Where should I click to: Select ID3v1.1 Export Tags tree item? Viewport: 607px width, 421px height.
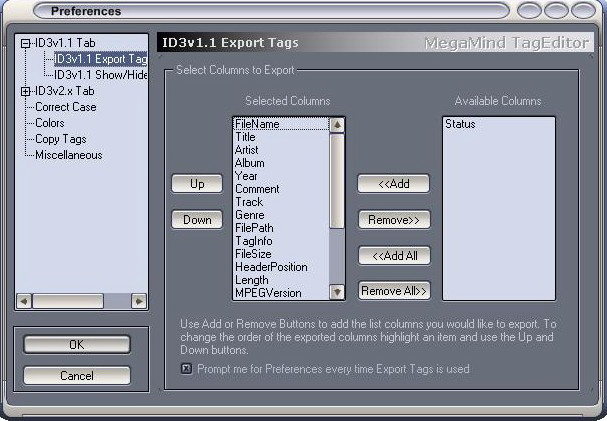[101, 59]
